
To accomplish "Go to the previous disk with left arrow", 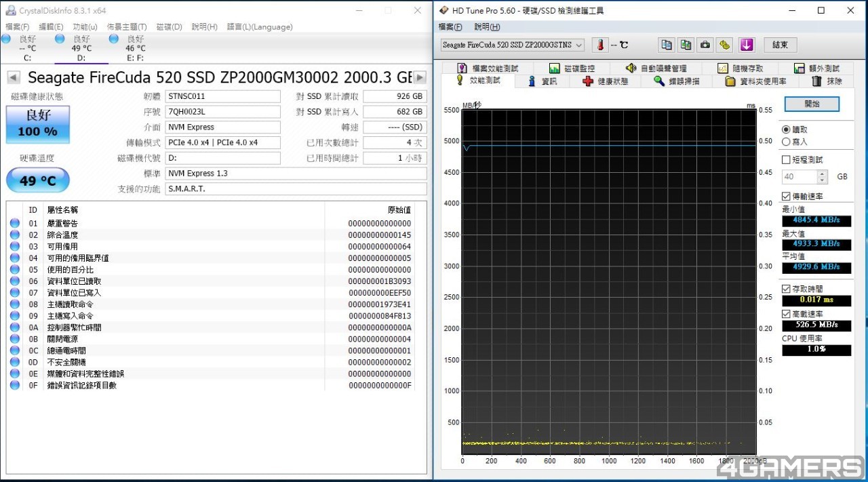I will point(13,77).
